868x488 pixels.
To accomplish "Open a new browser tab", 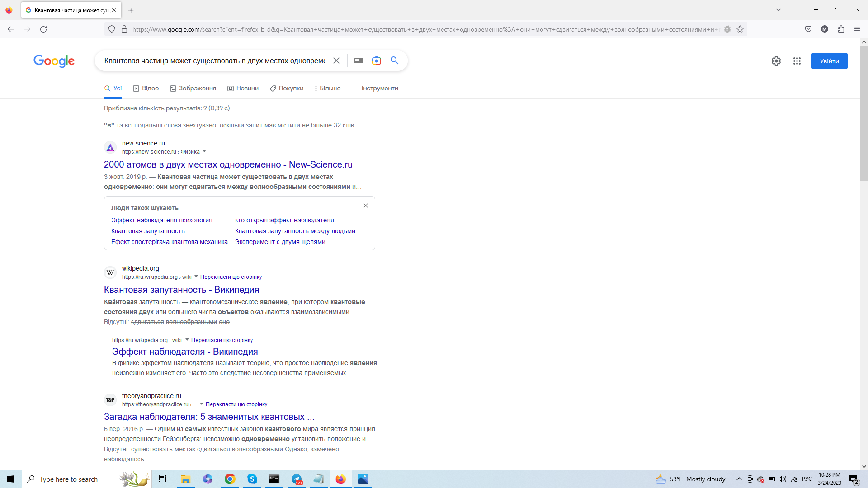I will 131,10.
